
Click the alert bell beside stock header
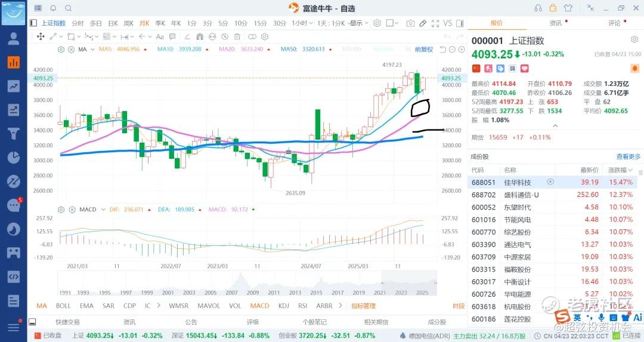[x=635, y=68]
